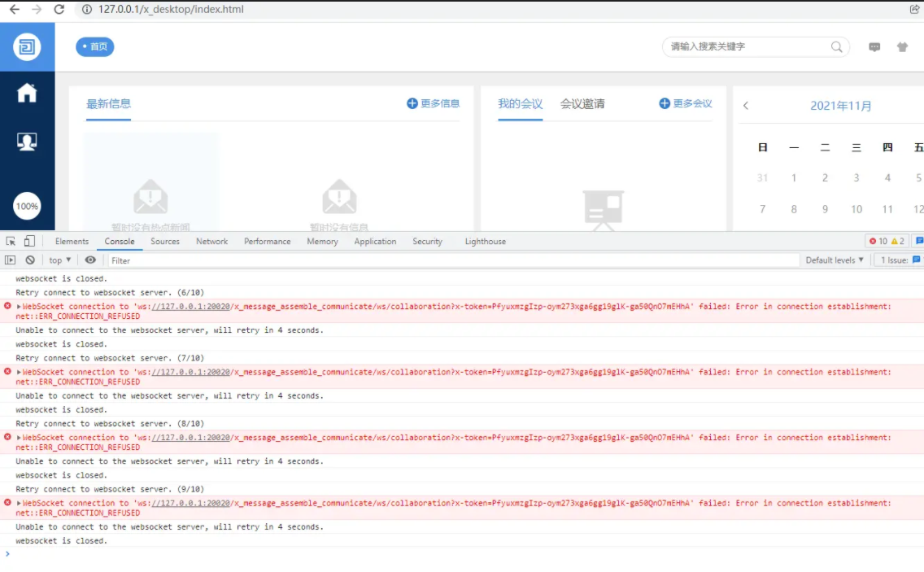
Task: Click the 更多信息 link
Action: coord(440,103)
